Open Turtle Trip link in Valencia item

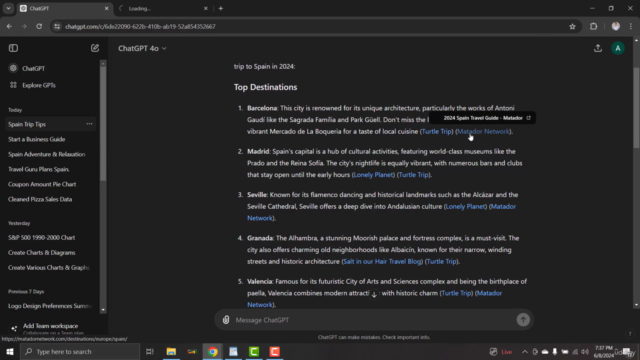click(x=456, y=293)
